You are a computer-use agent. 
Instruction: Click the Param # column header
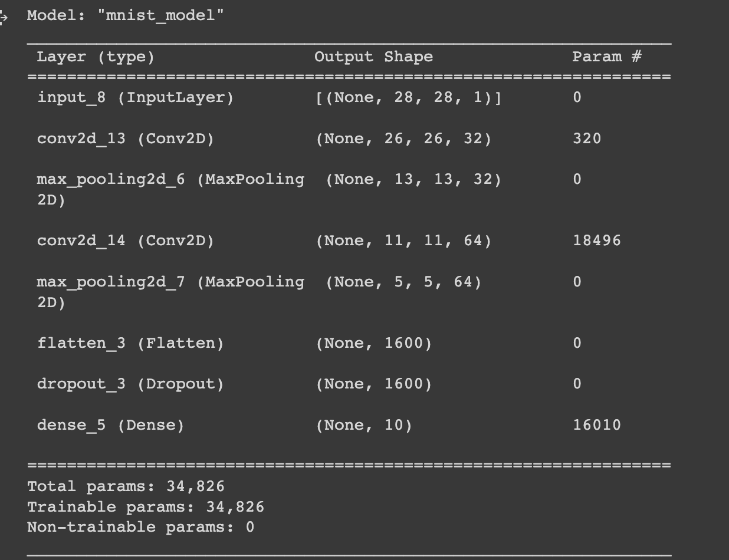pos(607,57)
